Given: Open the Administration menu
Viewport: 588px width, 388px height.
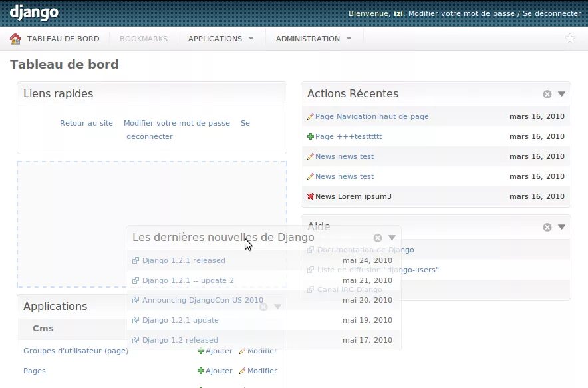Looking at the screenshot, I should pos(308,39).
